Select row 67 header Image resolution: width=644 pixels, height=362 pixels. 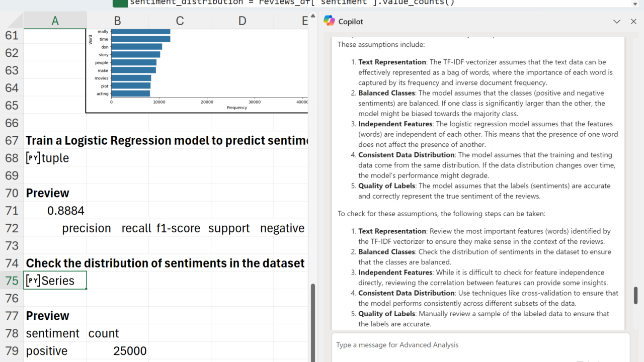[x=12, y=140]
